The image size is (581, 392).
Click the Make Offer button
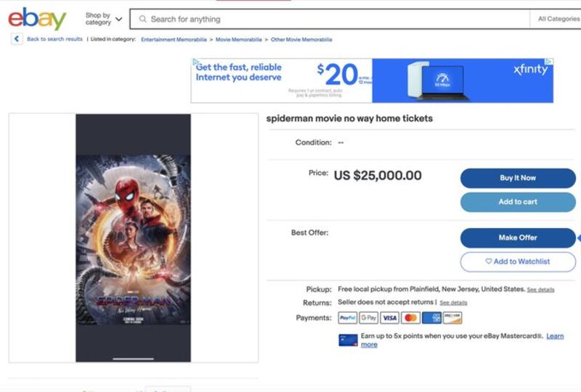[518, 238]
